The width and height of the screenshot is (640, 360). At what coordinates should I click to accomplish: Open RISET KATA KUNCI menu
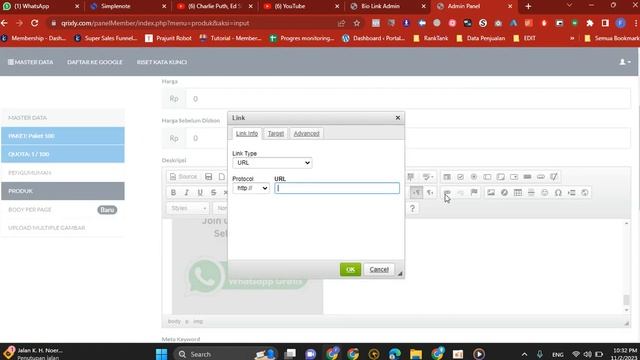162,62
